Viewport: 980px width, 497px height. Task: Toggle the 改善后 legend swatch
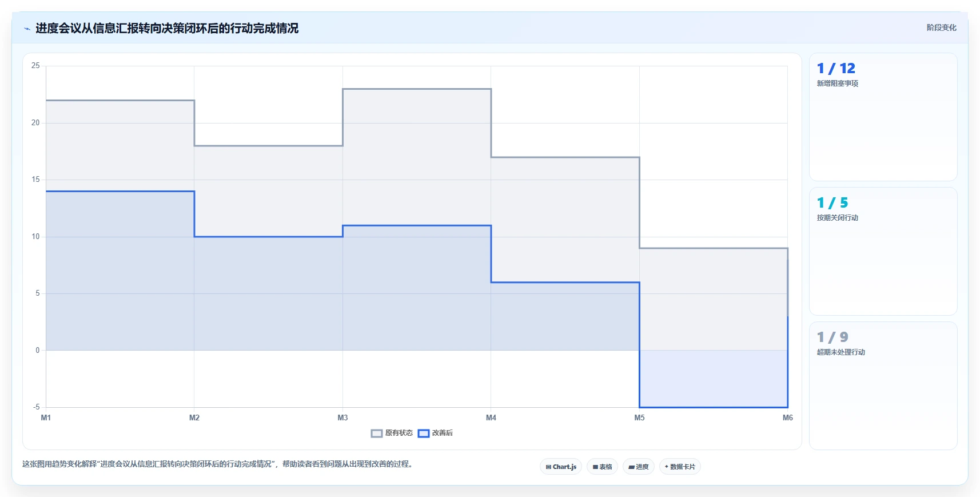[424, 434]
